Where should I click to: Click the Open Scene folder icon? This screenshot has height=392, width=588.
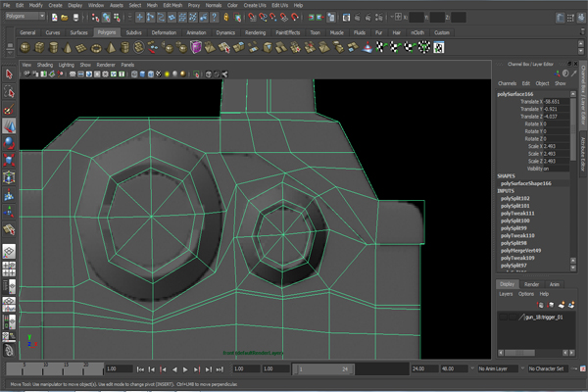tap(65, 18)
